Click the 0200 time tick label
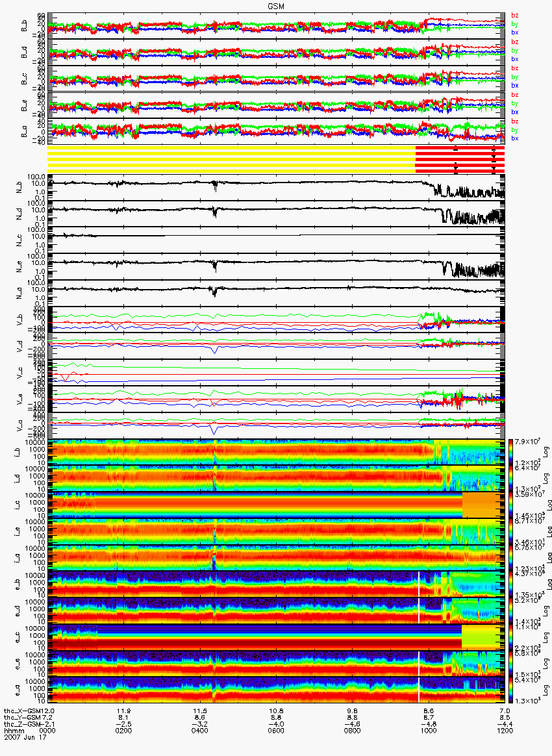552x756 pixels. 123,731
